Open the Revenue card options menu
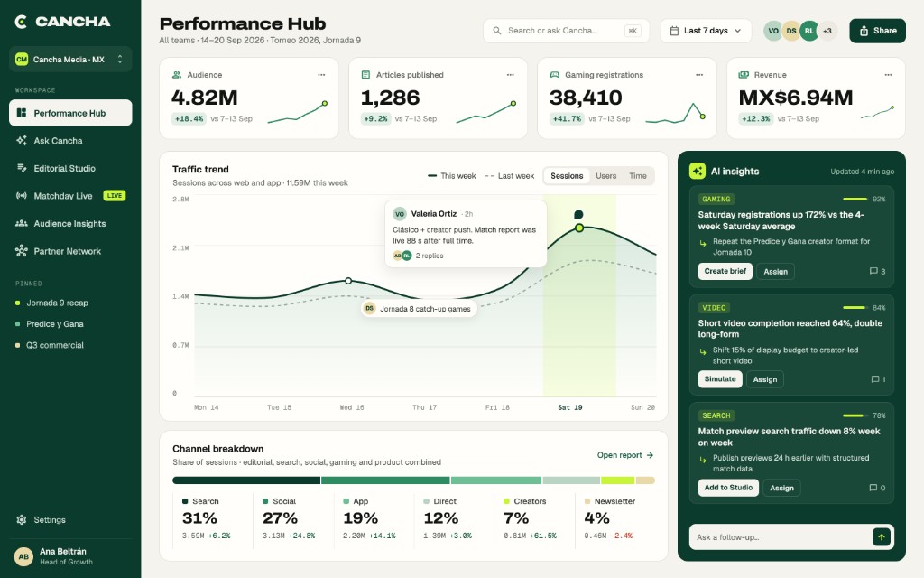This screenshot has width=924, height=578. [888, 75]
